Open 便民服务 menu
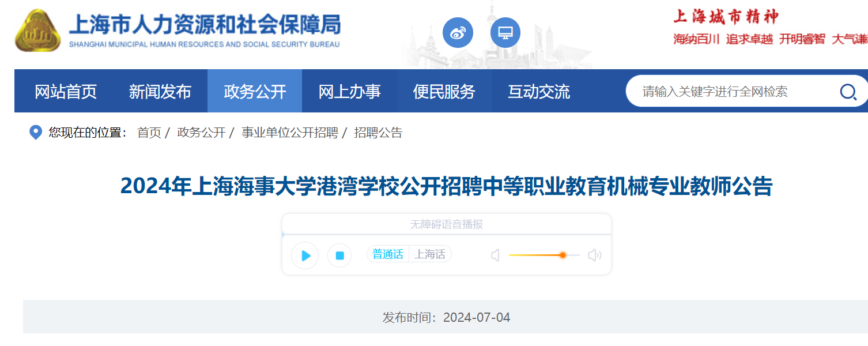 tap(444, 92)
